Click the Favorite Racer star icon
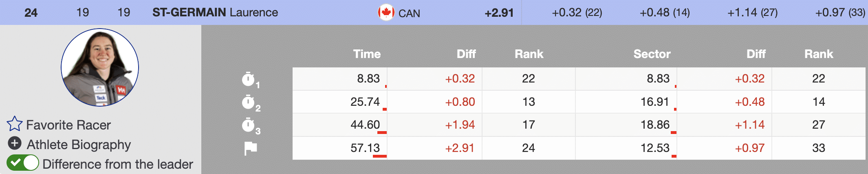The image size is (868, 174). (14, 124)
